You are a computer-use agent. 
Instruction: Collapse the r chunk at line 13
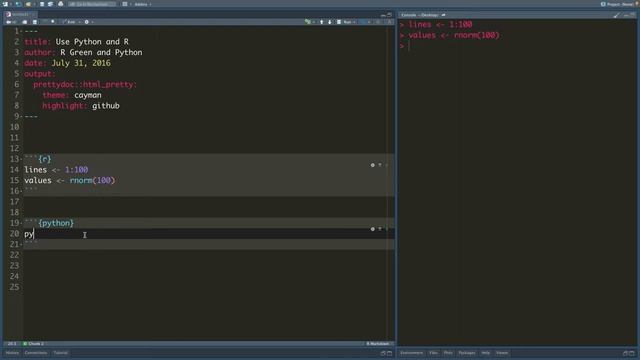click(x=21, y=159)
